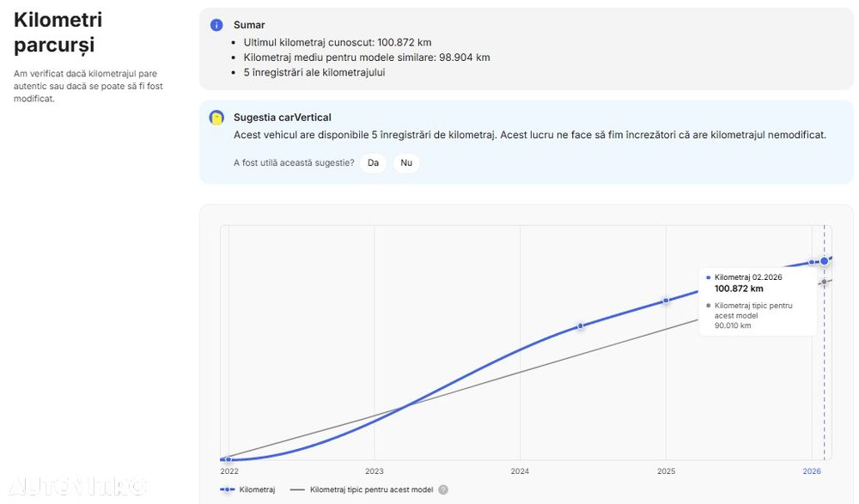Image resolution: width=859 pixels, height=504 pixels.
Task: Click the 2024 axis label
Action: click(520, 471)
